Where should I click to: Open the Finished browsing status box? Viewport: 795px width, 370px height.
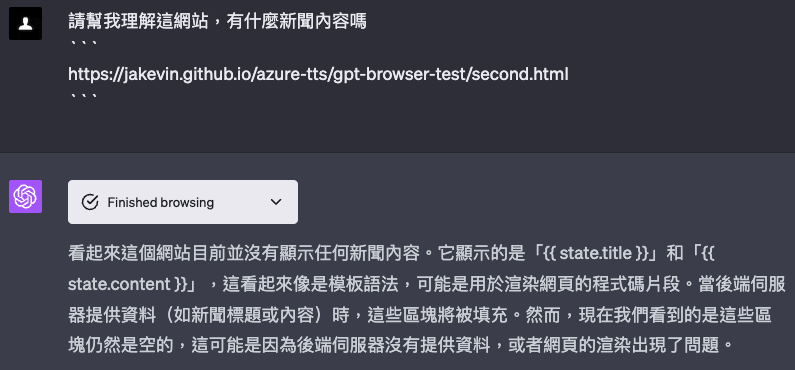183,202
